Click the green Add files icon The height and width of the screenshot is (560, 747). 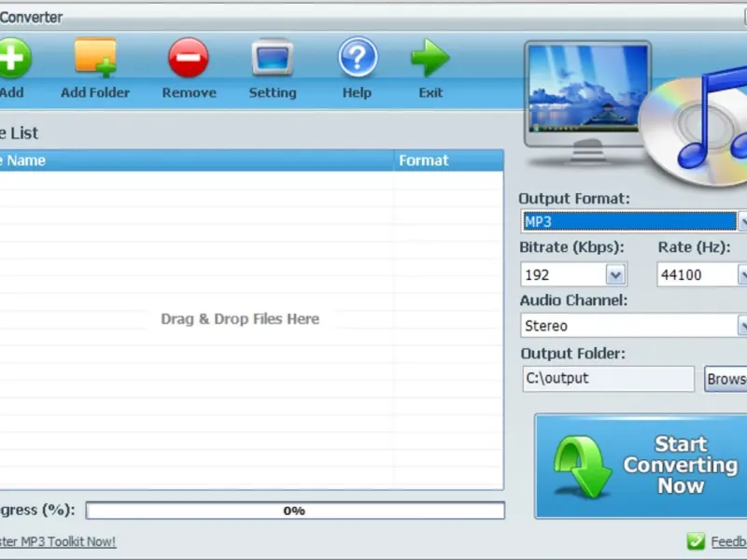point(14,58)
